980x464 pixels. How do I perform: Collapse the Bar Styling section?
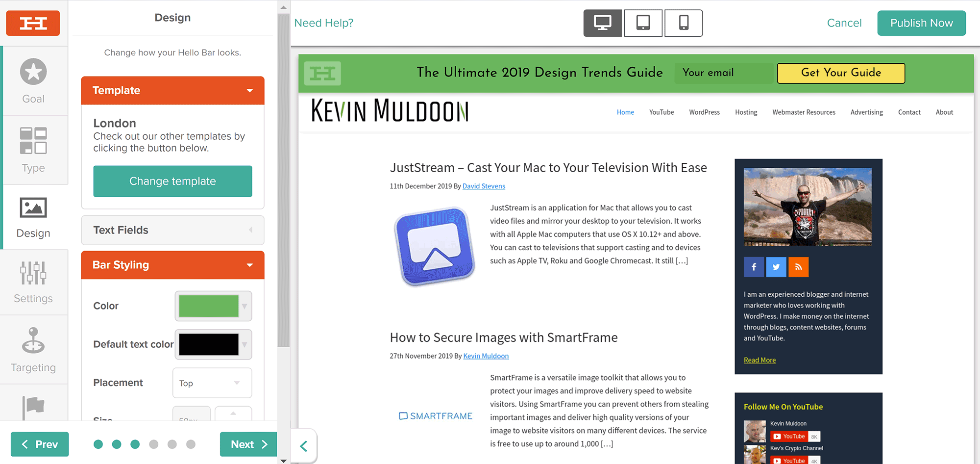tap(172, 265)
